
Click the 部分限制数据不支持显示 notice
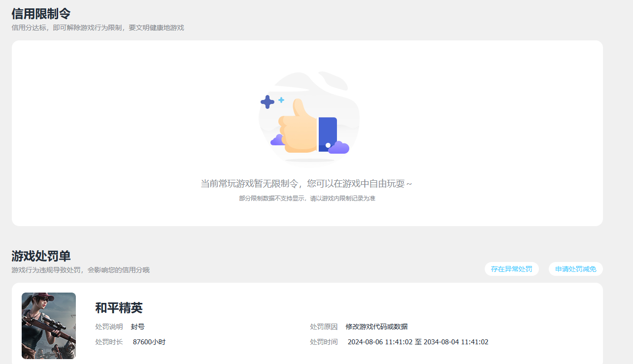307,199
